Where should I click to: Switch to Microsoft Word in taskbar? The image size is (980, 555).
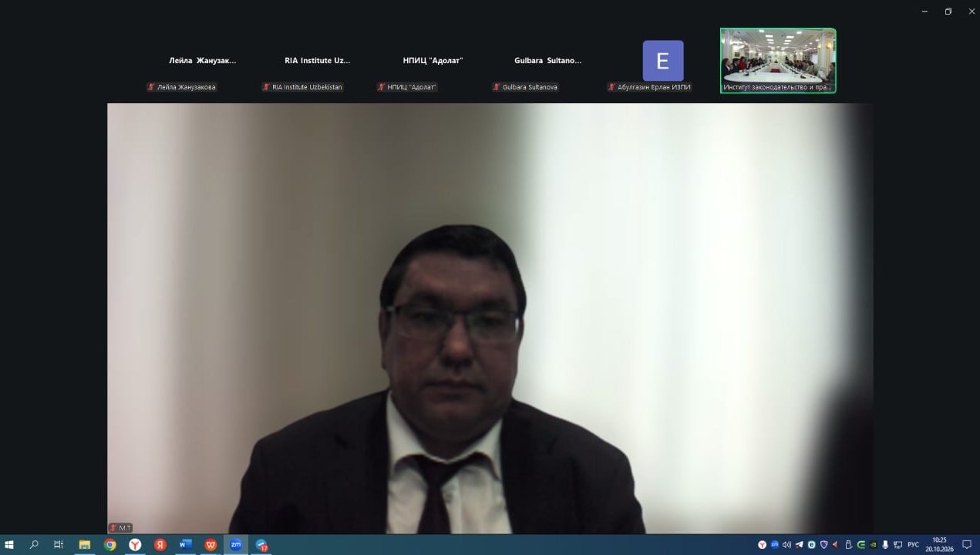[x=185, y=544]
